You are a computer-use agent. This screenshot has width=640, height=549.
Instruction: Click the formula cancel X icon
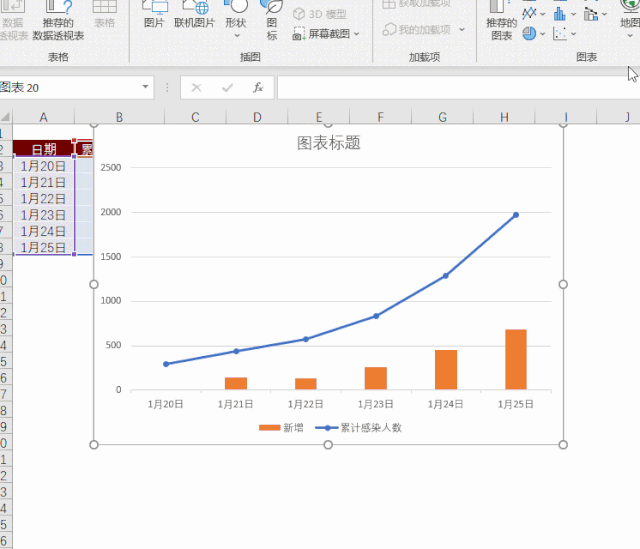tap(196, 87)
